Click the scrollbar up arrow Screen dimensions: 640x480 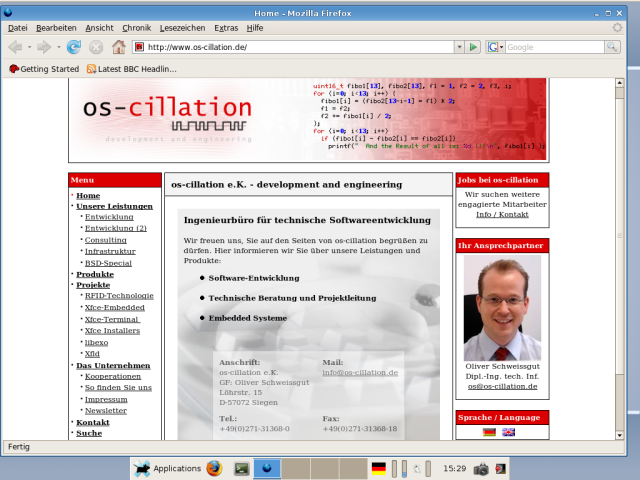click(x=620, y=82)
